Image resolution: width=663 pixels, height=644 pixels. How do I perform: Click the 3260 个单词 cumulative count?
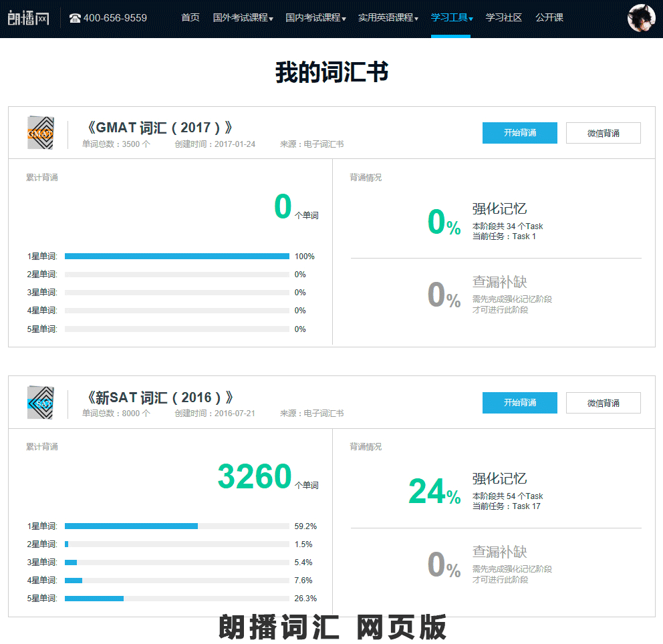(268, 477)
